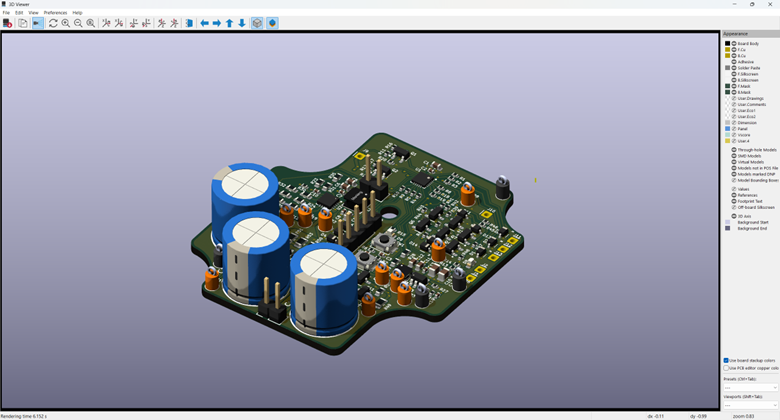Open the View menu
The image size is (780, 420).
(33, 13)
